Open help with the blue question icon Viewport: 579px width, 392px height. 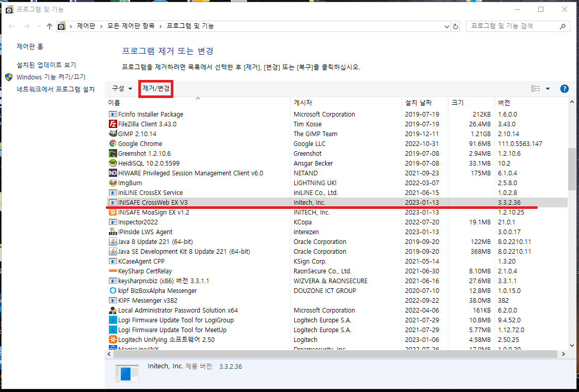(564, 89)
